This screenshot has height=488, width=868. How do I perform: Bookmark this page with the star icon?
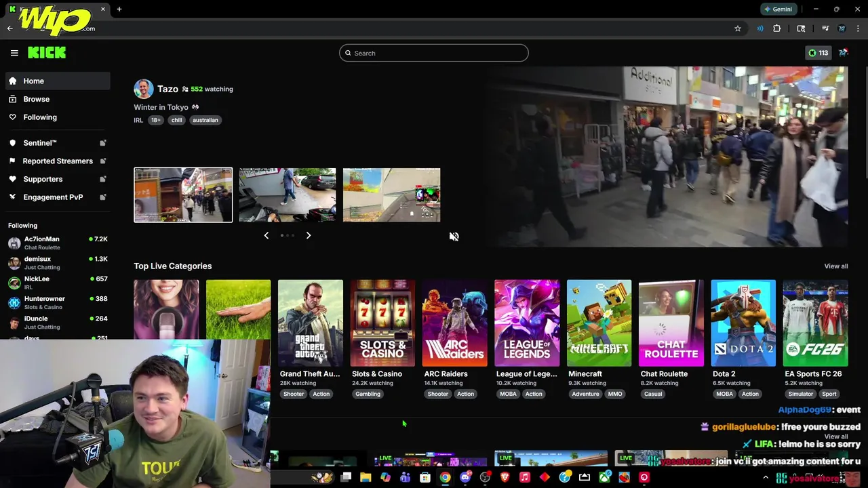tap(738, 28)
